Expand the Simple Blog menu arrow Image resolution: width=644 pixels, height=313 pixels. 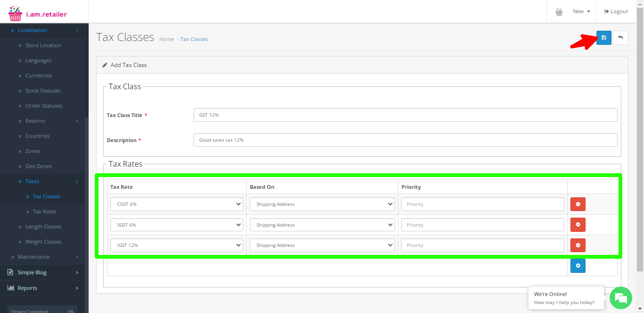(x=77, y=272)
